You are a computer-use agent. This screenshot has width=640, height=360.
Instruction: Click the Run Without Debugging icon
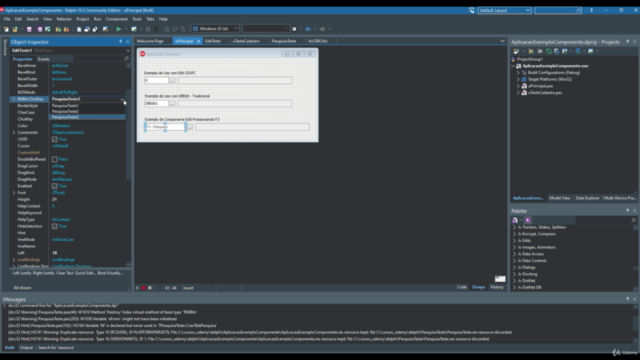(134, 29)
